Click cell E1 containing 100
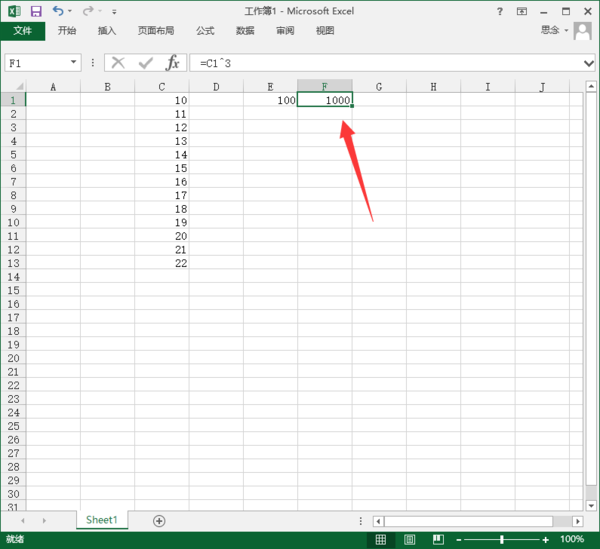This screenshot has height=549, width=600. (x=270, y=101)
